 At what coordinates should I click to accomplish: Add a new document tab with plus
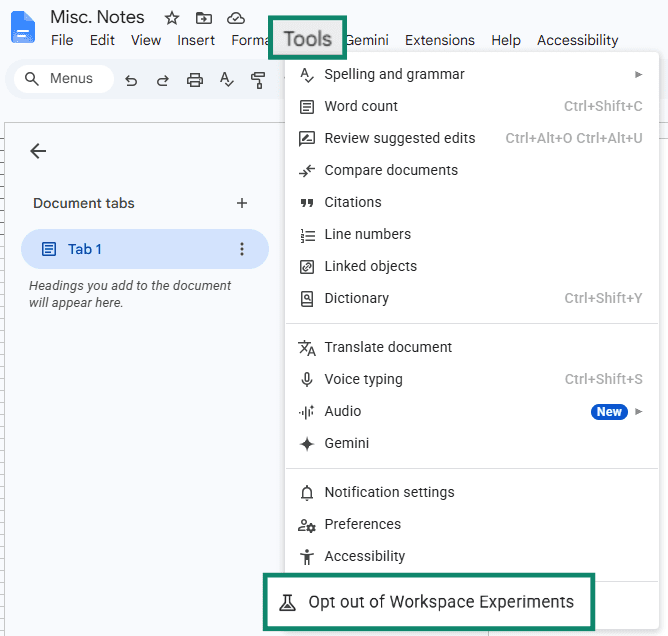point(242,203)
